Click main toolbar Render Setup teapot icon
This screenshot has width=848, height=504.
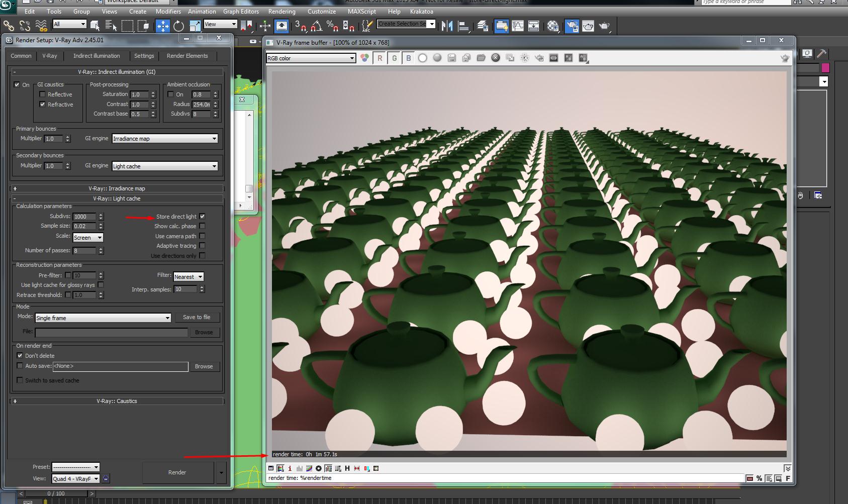(x=572, y=26)
